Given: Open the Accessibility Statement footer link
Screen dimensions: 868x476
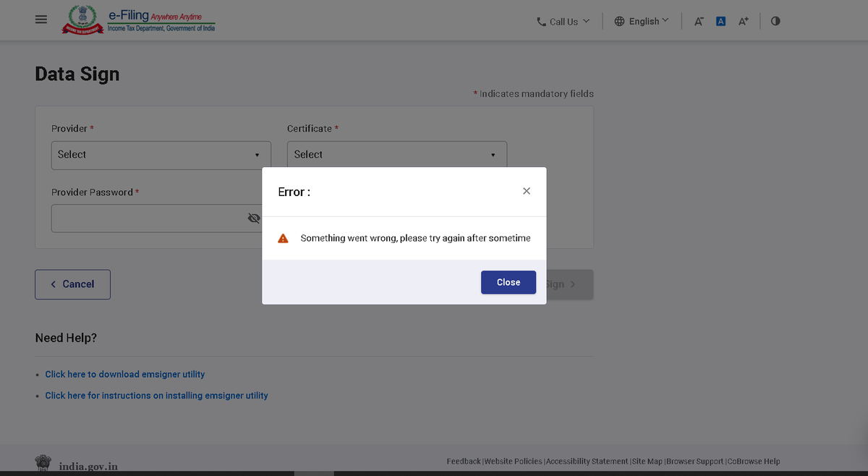Looking at the screenshot, I should [587, 462].
